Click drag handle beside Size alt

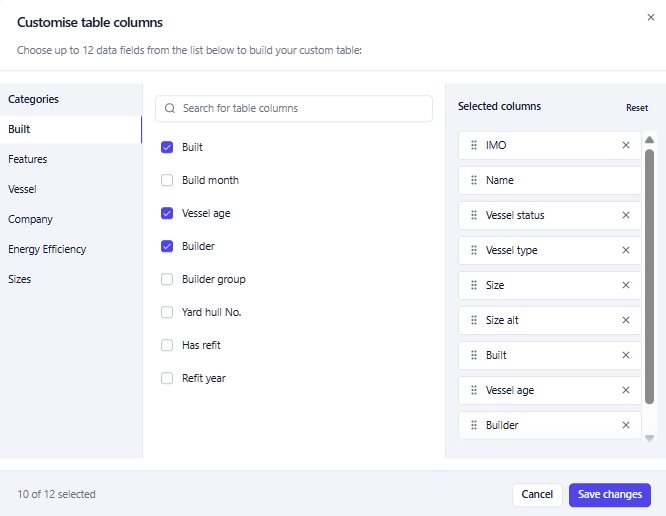coord(474,320)
